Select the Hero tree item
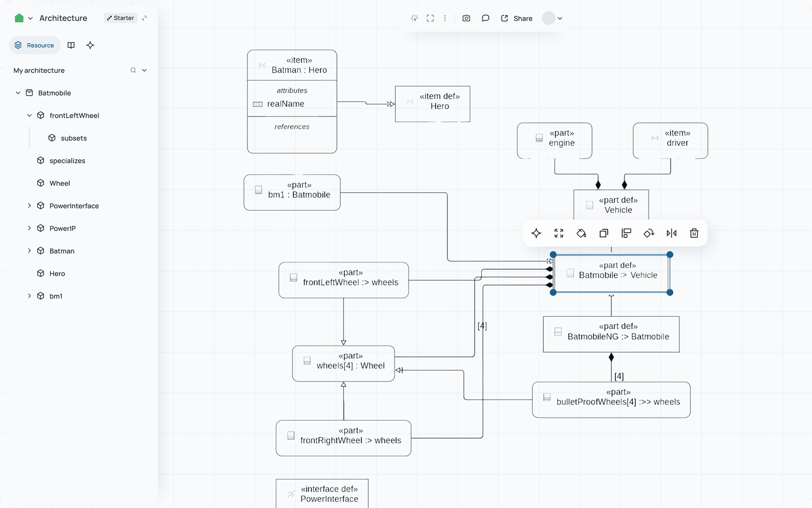Image resolution: width=812 pixels, height=508 pixels. point(57,273)
